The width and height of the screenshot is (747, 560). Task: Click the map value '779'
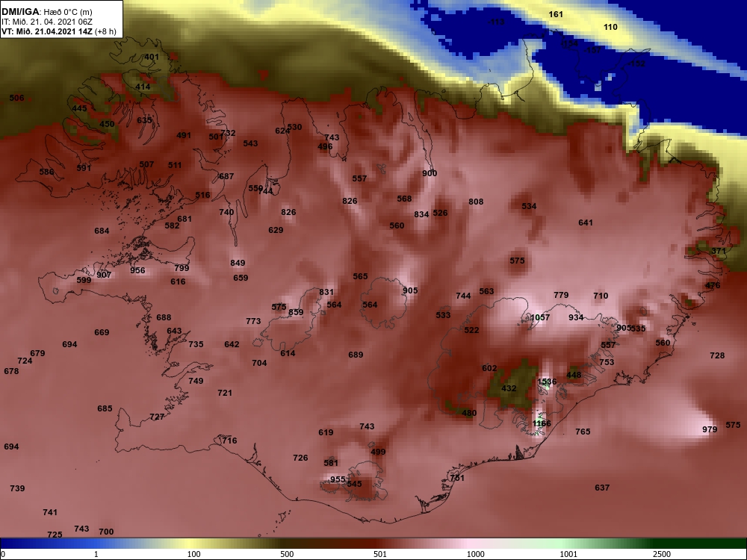coord(561,295)
